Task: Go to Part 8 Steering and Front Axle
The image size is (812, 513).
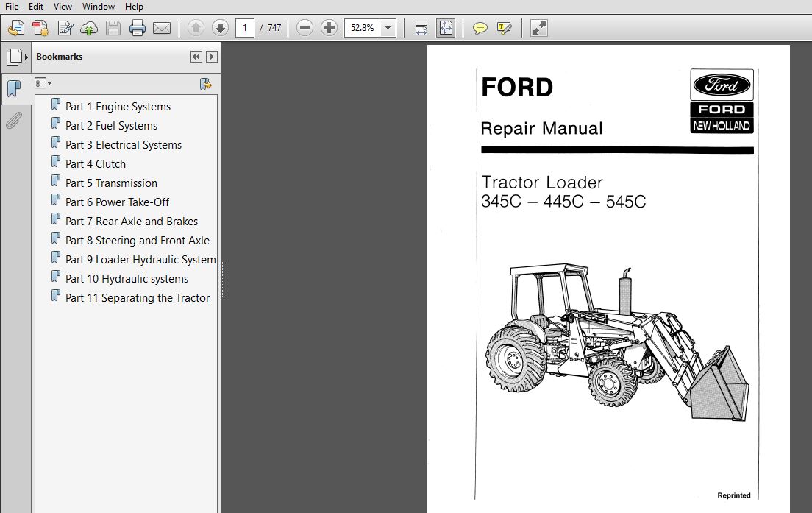Action: [138, 241]
